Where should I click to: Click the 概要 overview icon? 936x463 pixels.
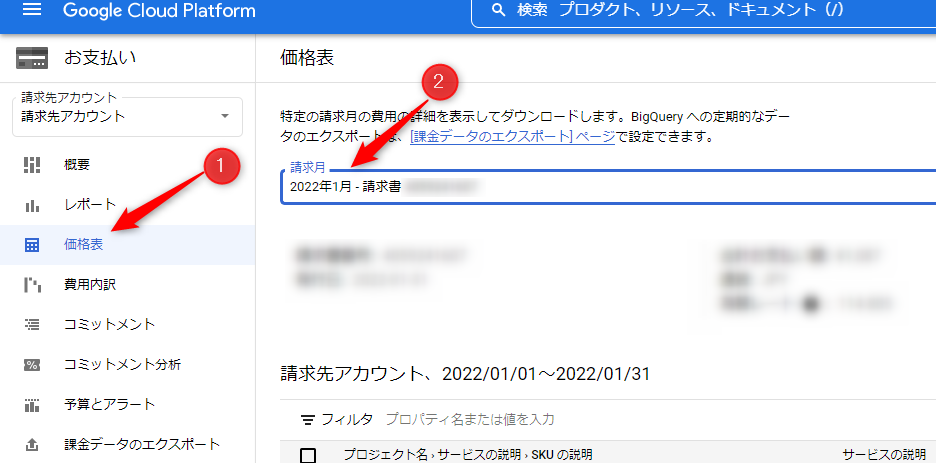pos(32,165)
